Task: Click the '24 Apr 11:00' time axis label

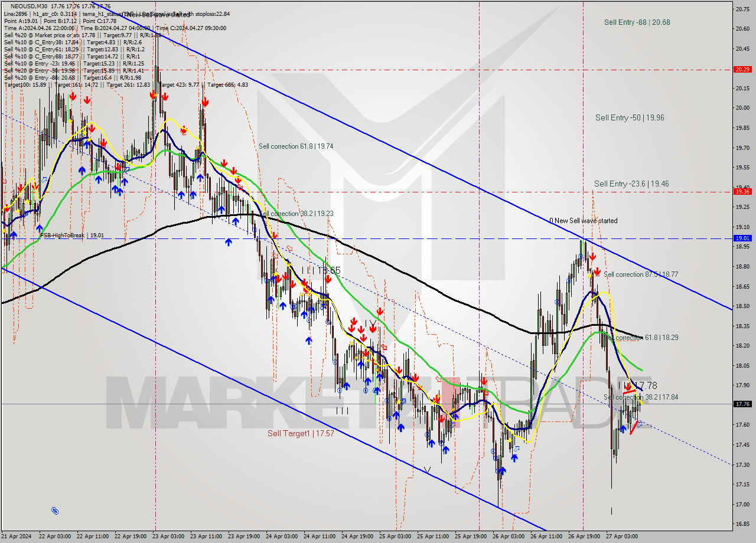Action: coord(320,537)
